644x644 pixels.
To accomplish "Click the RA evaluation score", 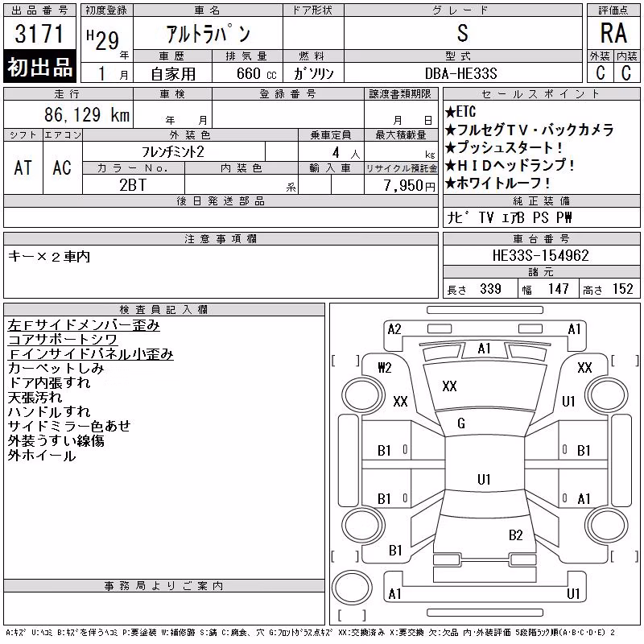I will (613, 33).
